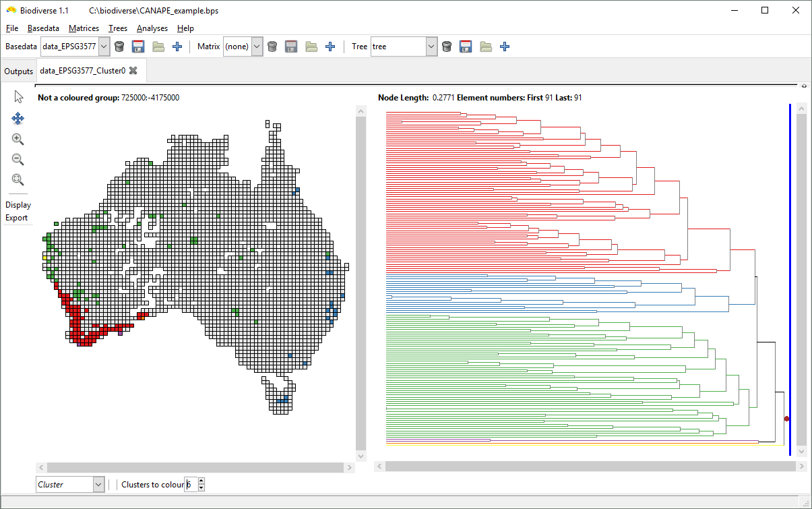Open the Cluster mode dropdown at bottom left
812x509 pixels.
click(x=98, y=484)
